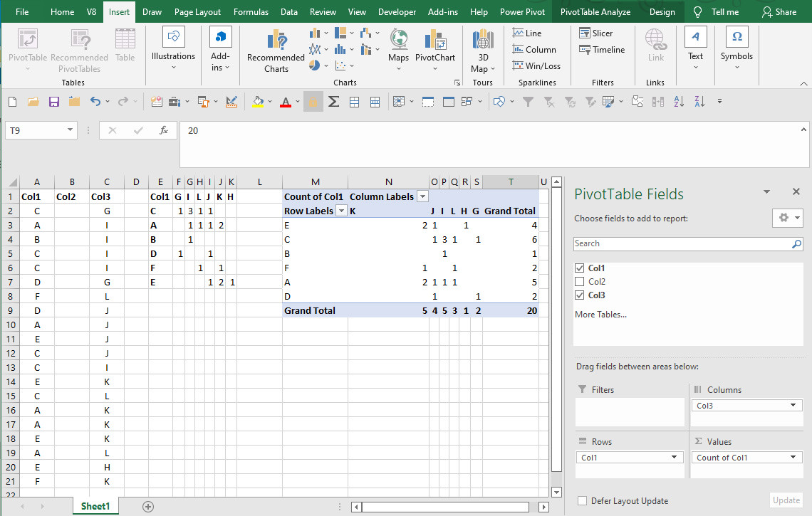
Task: Insert a Line sparkline
Action: [x=526, y=33]
